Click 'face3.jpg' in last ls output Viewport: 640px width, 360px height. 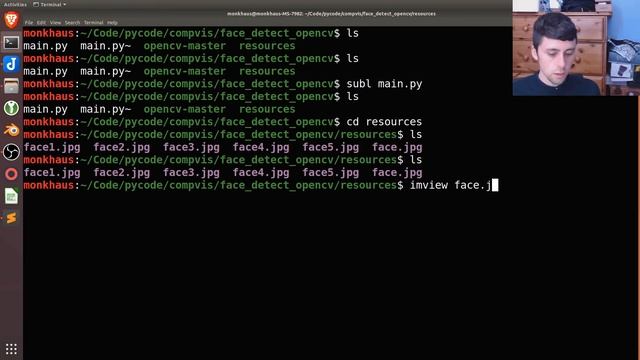click(191, 173)
